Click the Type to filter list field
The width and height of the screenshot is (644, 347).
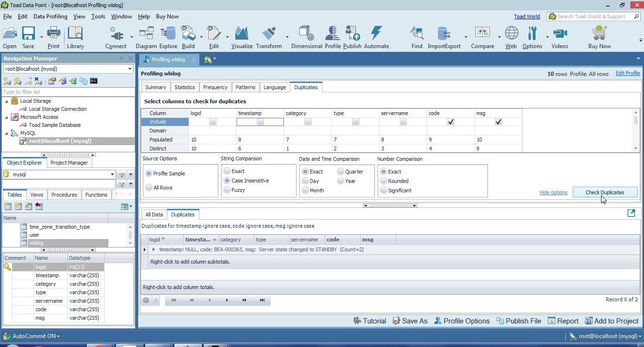tap(68, 92)
